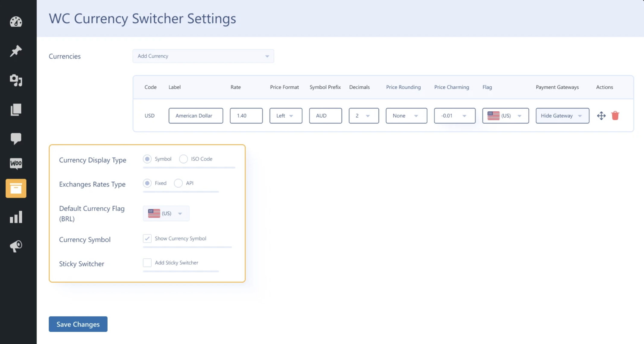Click the Symbol Prefix column header
Screen dimensions: 644x344
point(325,87)
